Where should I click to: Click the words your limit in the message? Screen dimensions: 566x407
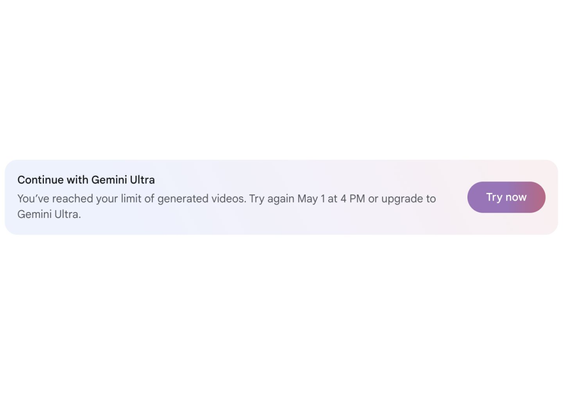[x=118, y=199]
